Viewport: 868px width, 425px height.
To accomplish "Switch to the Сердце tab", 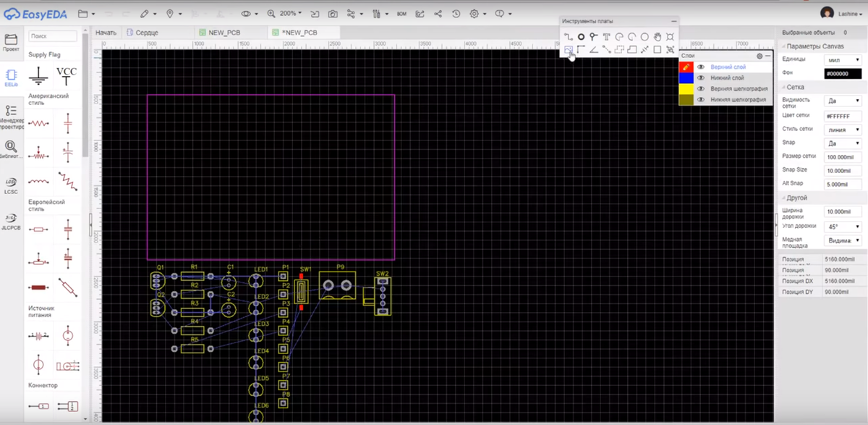I will [146, 33].
